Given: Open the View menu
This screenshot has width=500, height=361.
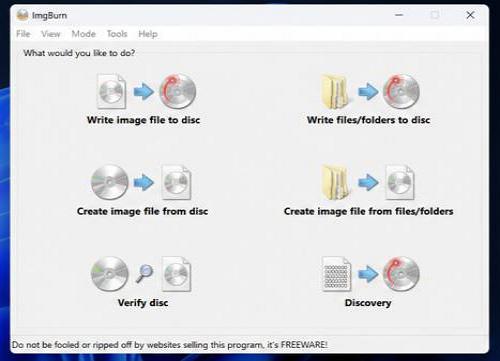Looking at the screenshot, I should (x=51, y=34).
